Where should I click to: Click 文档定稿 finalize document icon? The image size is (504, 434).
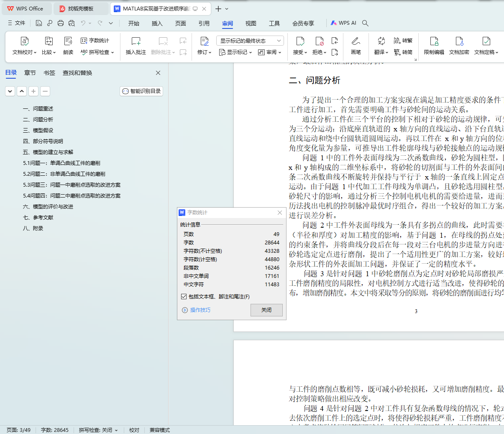[x=486, y=41]
